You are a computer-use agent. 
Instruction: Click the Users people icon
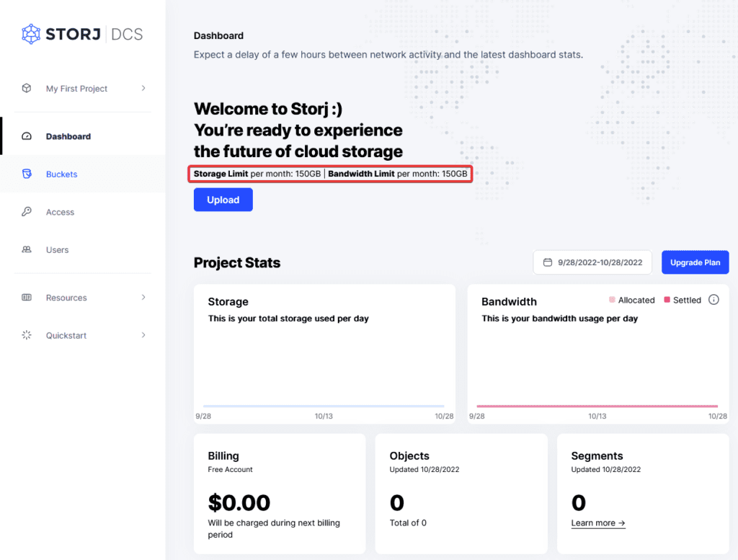pyautogui.click(x=27, y=249)
